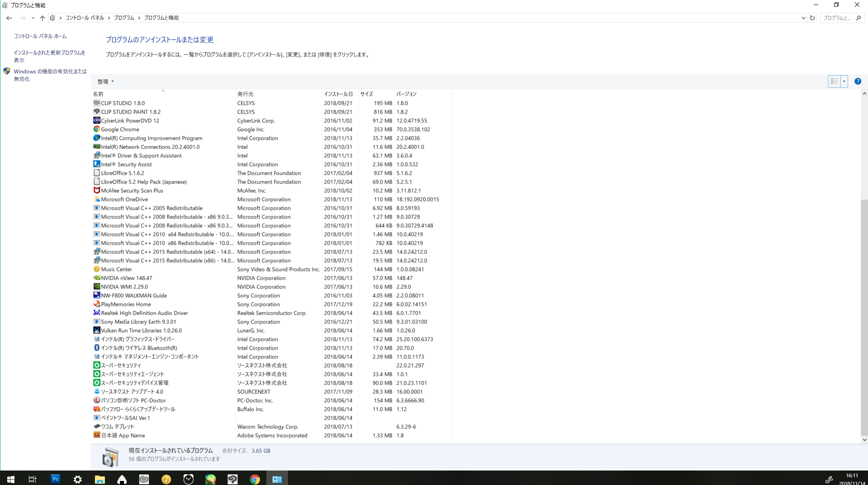The height and width of the screenshot is (485, 868).
Task: Click the search magnifier icon
Action: [x=859, y=18]
